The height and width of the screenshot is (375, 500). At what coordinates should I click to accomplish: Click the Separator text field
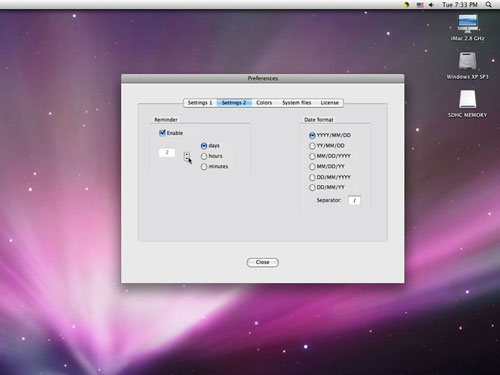[354, 200]
